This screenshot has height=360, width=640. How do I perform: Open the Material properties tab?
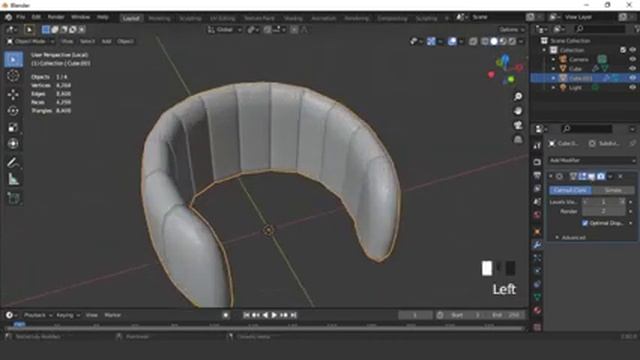(537, 311)
